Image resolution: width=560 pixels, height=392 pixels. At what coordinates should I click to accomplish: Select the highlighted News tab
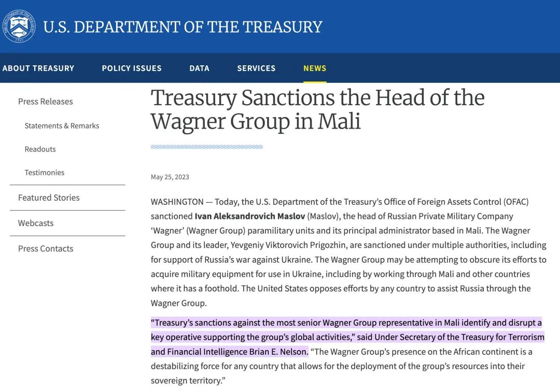coord(315,68)
